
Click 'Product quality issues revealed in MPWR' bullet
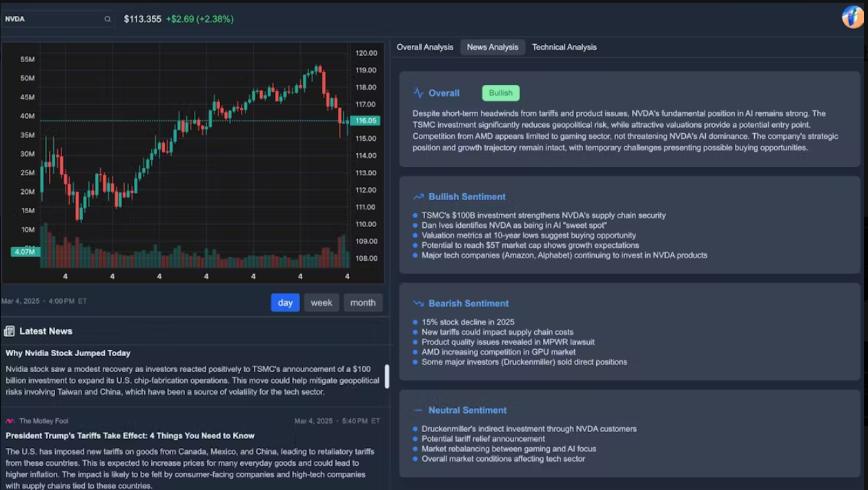click(508, 342)
